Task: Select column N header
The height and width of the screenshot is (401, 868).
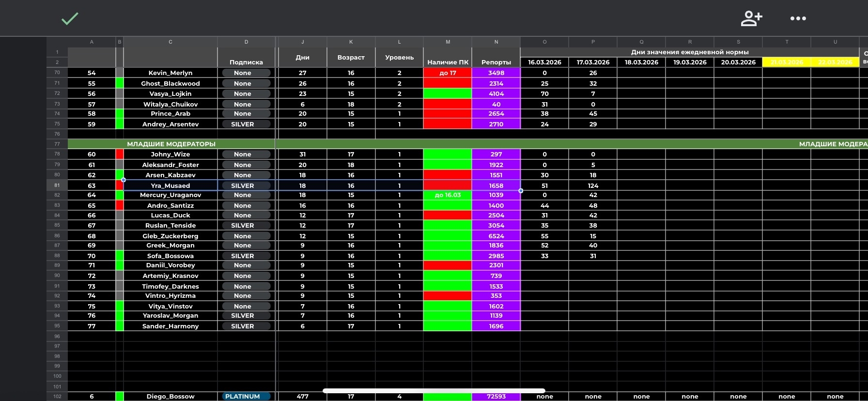Action: pyautogui.click(x=496, y=42)
